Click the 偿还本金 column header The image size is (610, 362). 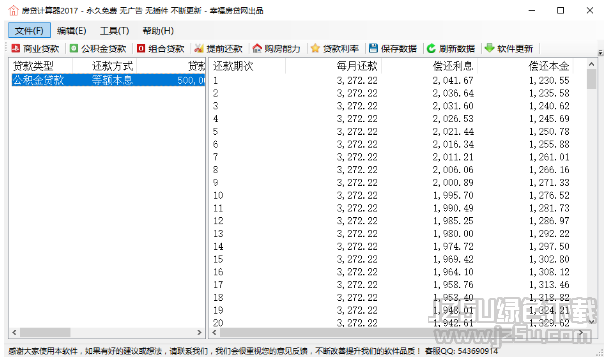tap(525, 66)
